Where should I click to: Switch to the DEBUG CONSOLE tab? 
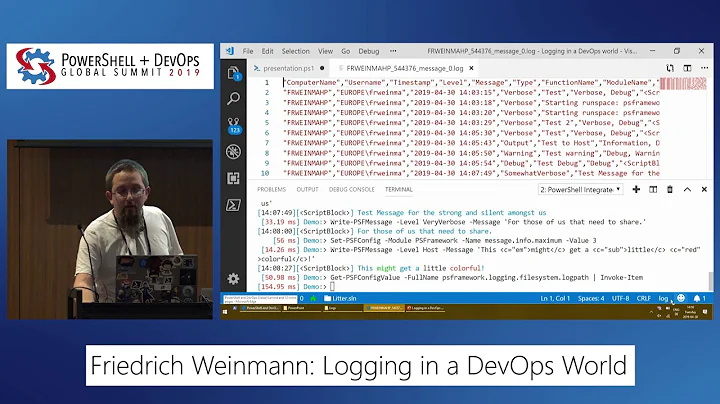tap(351, 189)
